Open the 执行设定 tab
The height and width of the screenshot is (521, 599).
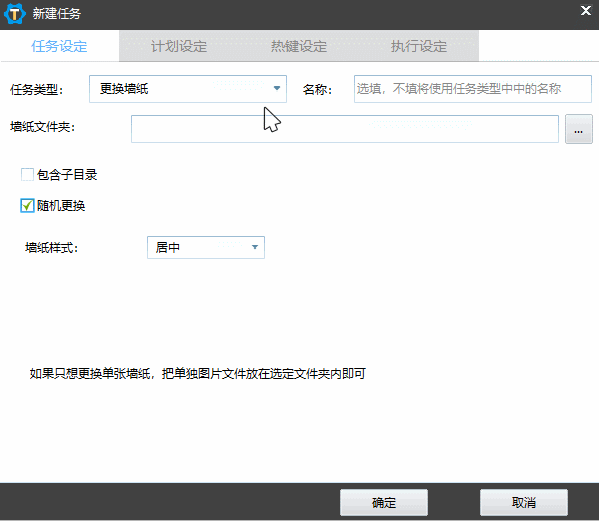[419, 46]
